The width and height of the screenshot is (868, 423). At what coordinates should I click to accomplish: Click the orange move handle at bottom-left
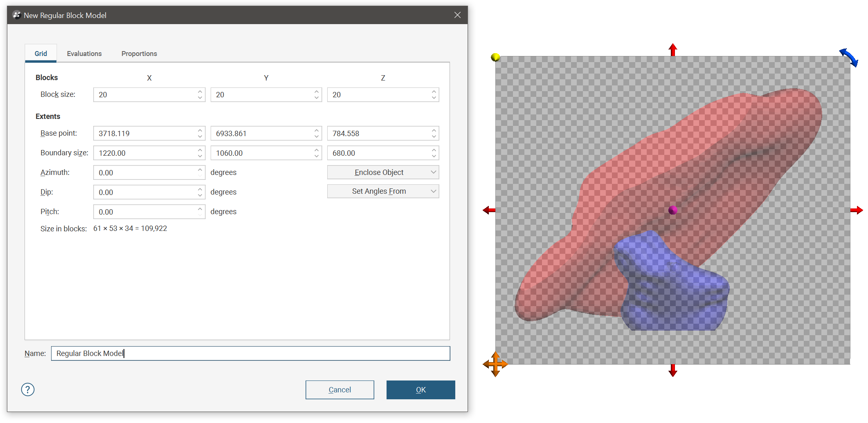[x=495, y=364]
